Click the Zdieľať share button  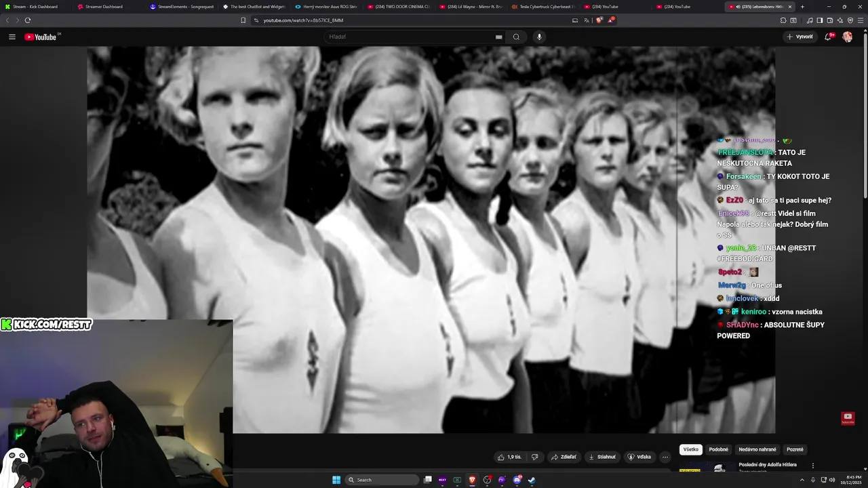click(564, 457)
